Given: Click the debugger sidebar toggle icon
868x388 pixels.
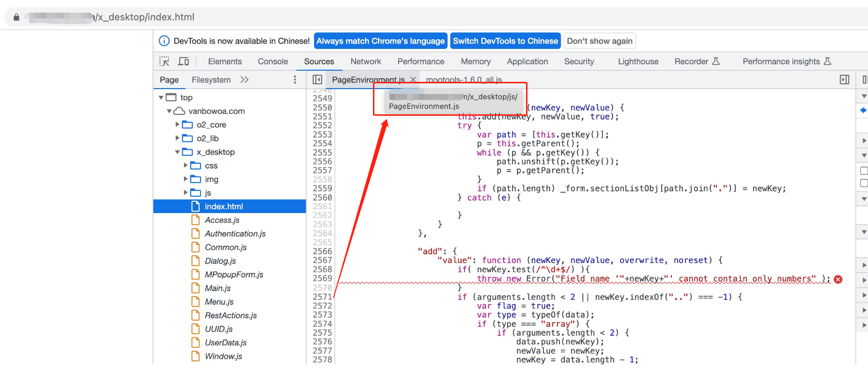Looking at the screenshot, I should [844, 80].
